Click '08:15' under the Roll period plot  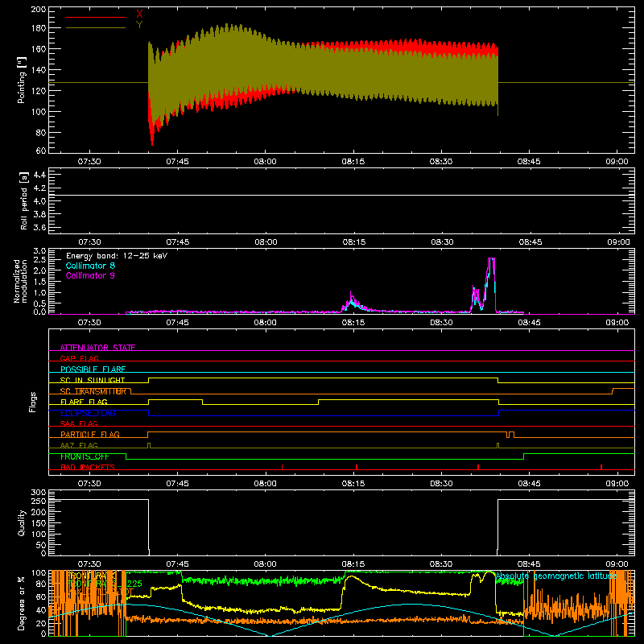tap(354, 242)
